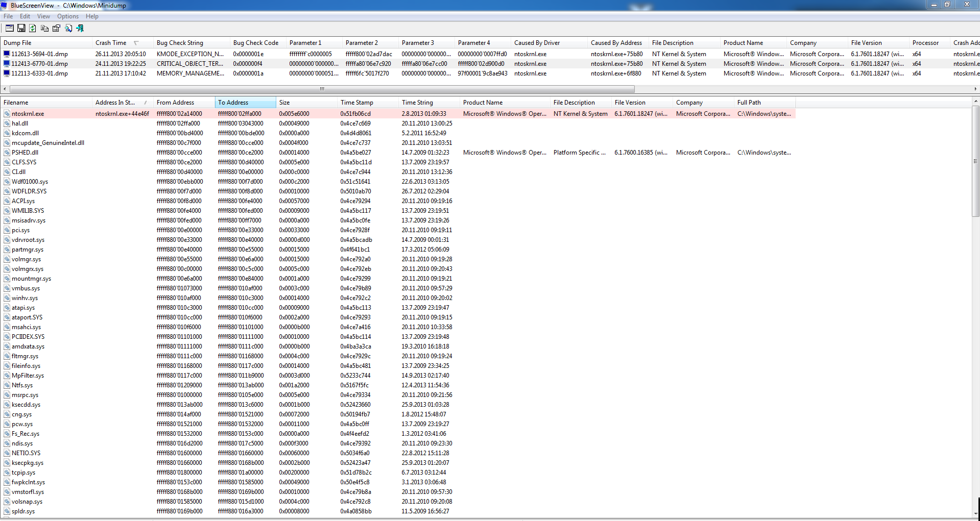Click the file icon beside hal.dll
Viewport: 980px width, 521px height.
(x=7, y=123)
